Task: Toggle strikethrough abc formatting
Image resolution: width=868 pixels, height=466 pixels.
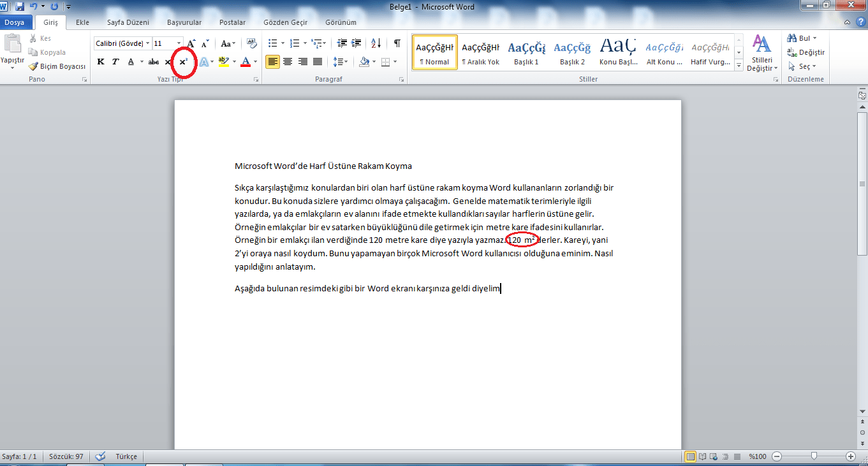Action: [154, 62]
